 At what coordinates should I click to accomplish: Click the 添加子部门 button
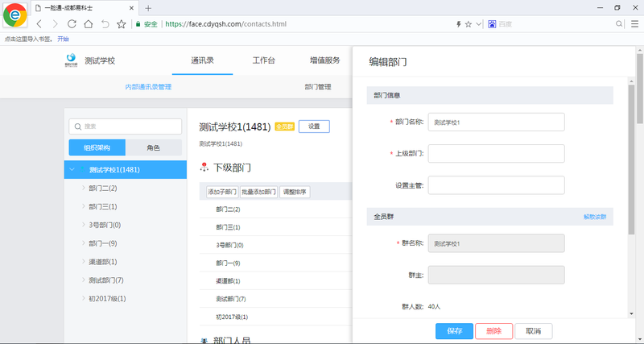(x=222, y=193)
